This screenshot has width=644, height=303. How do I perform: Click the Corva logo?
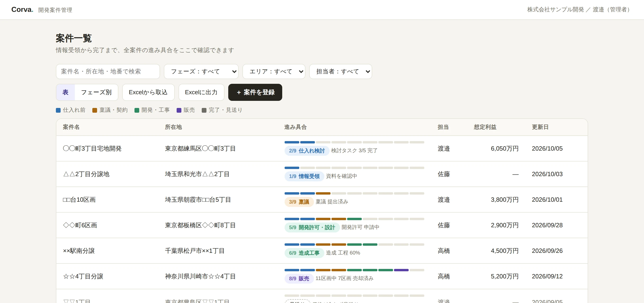click(22, 9)
